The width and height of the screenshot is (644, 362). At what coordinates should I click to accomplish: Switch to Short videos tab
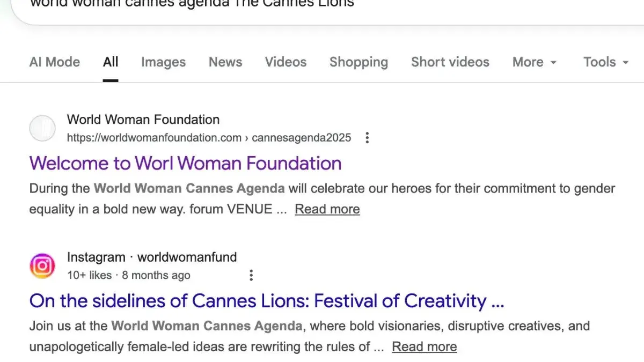click(x=450, y=62)
